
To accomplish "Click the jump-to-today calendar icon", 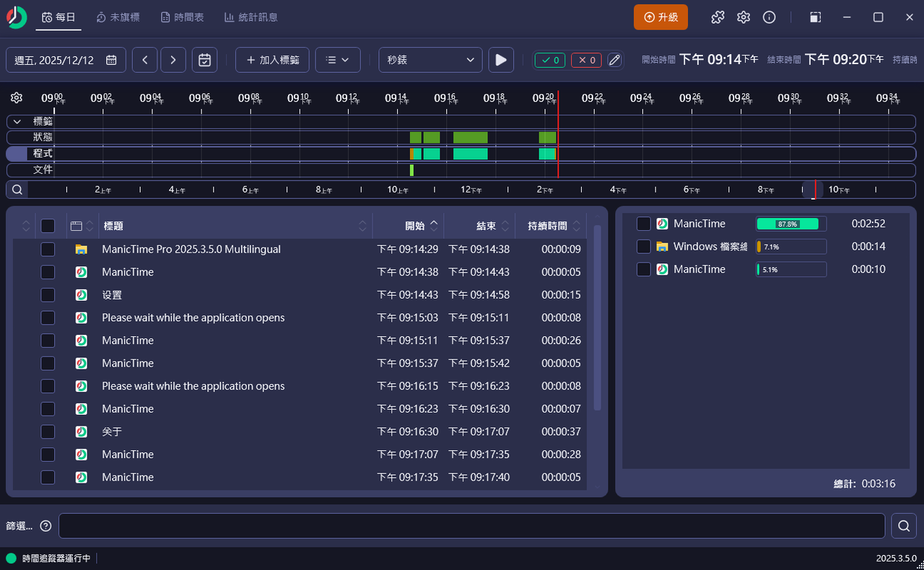I will pyautogui.click(x=205, y=60).
